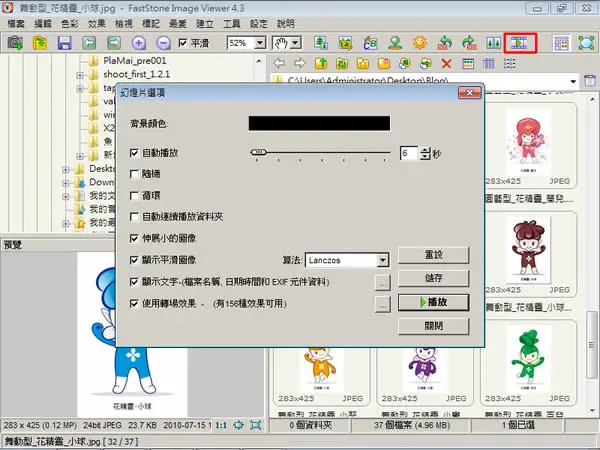600x450 pixels.
Task: Click the save floppy disk icon
Action: click(65, 43)
